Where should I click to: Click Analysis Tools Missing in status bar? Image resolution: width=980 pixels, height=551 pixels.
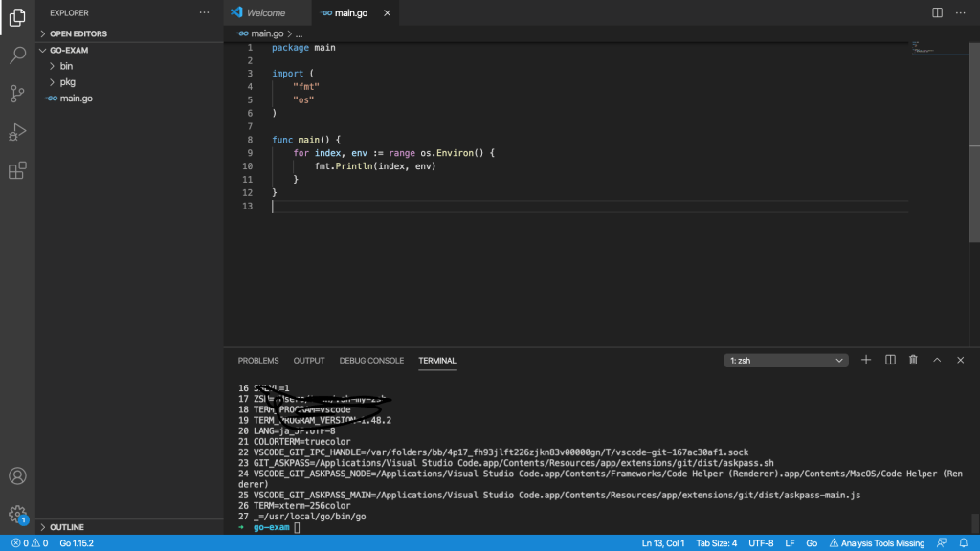point(877,543)
